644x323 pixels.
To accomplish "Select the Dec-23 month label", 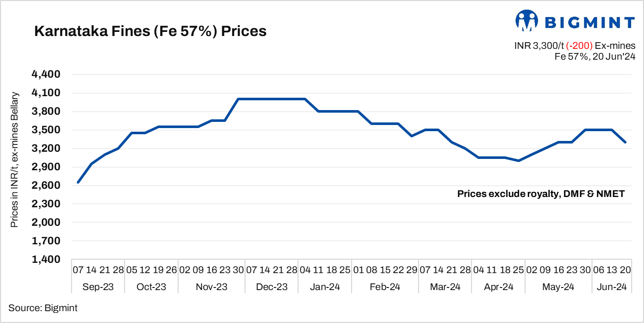I will 272,287.
